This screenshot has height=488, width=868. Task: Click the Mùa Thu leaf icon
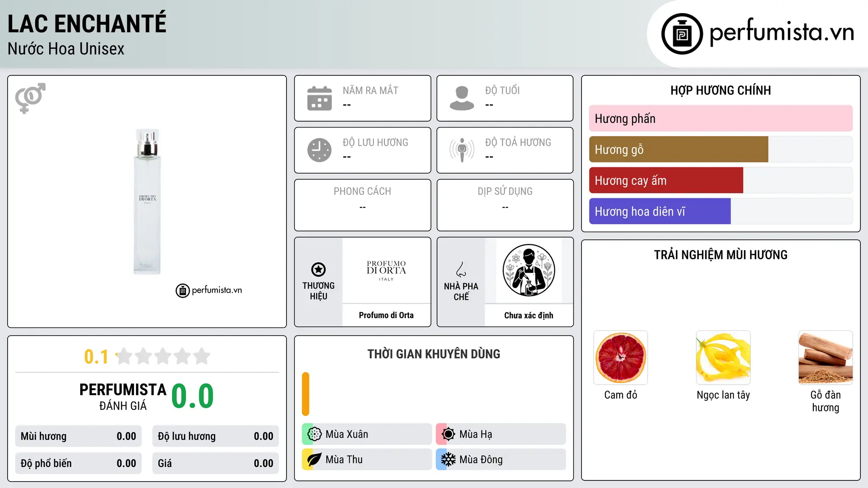tap(314, 460)
